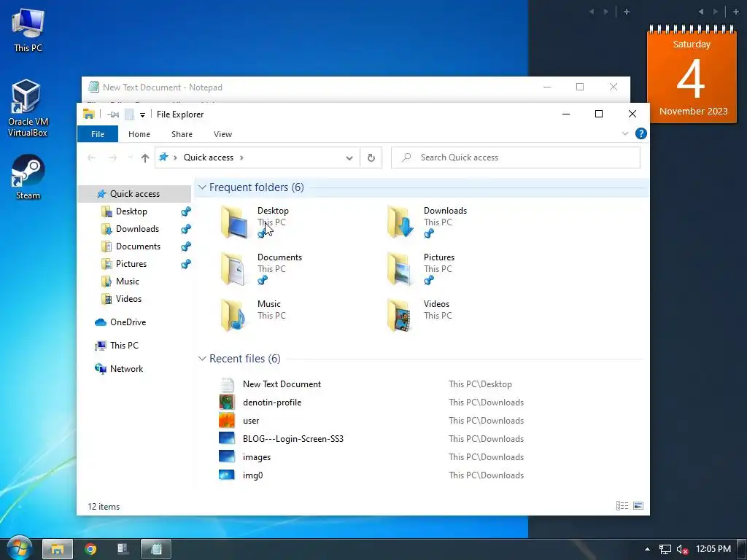Screen dimensions: 747x560
Task: Switch to Notepad taskbar icon
Action: click(156, 549)
